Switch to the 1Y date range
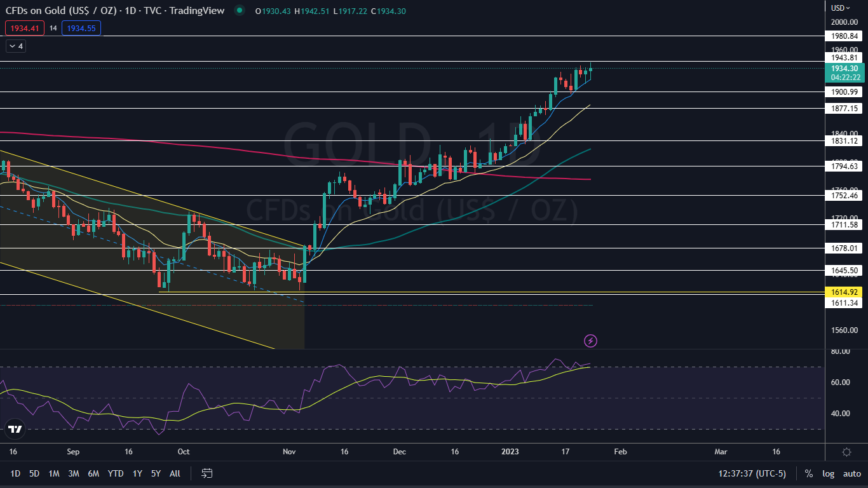 pyautogui.click(x=137, y=473)
